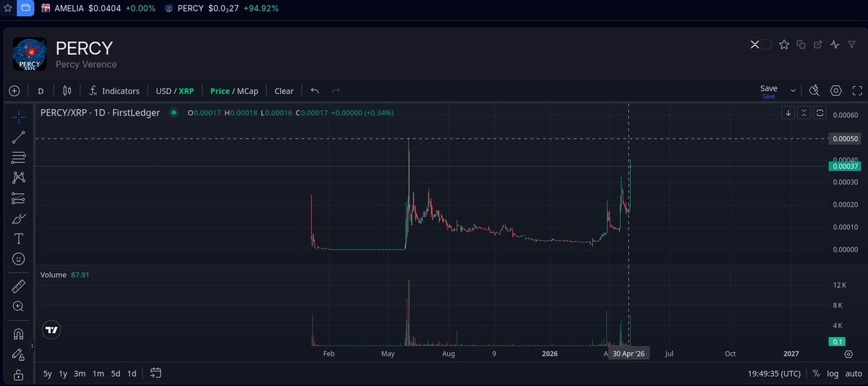Select the crosshair cursor tool

(x=19, y=116)
